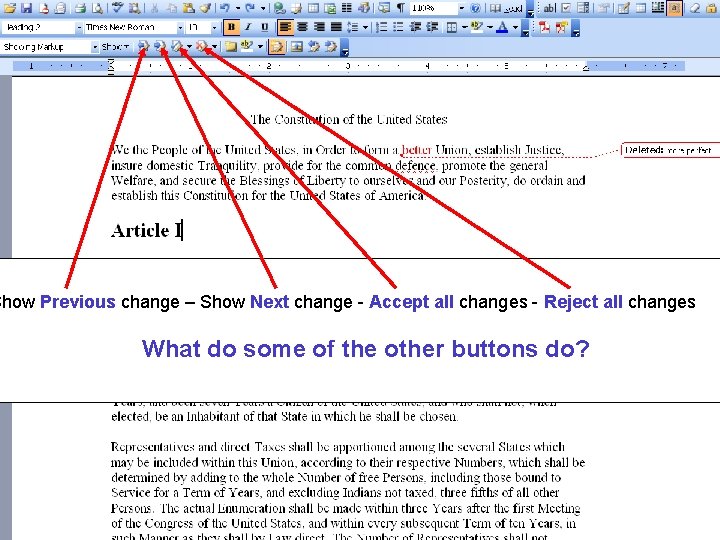Click the Font Color button
Screen dimensions: 720x540
pos(502,27)
